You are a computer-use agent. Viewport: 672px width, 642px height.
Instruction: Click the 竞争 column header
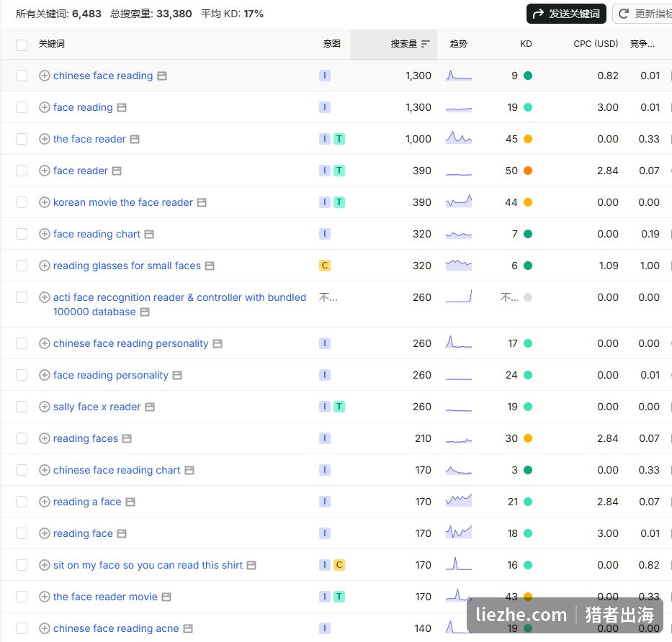[x=642, y=44]
